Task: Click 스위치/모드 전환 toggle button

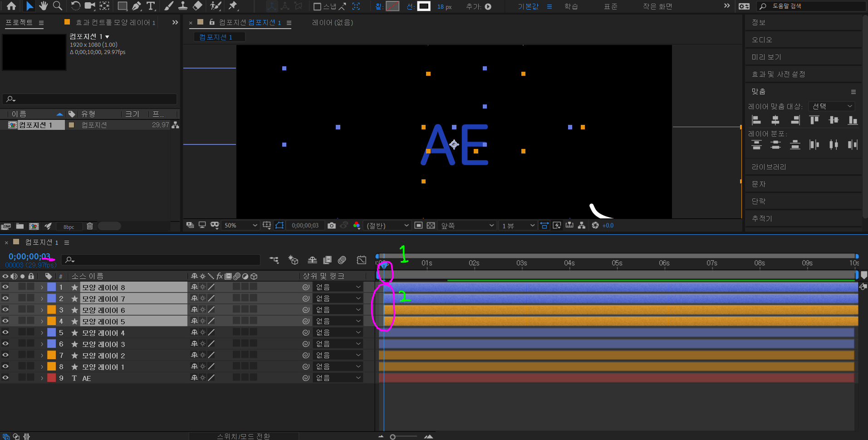Action: click(244, 436)
